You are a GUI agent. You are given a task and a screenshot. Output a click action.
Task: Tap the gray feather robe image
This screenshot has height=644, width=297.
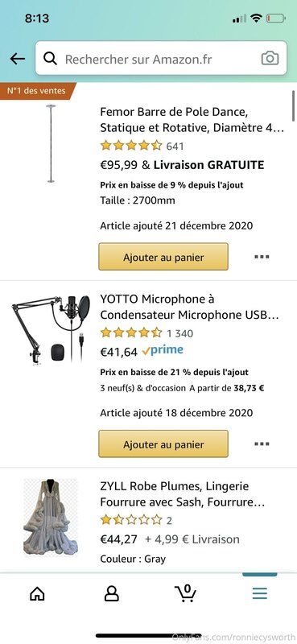pos(50,518)
